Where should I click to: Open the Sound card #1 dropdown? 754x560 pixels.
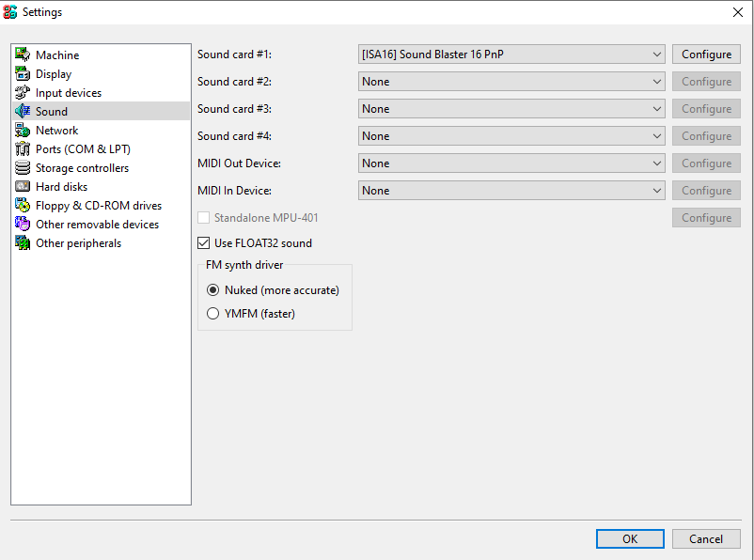click(x=511, y=54)
